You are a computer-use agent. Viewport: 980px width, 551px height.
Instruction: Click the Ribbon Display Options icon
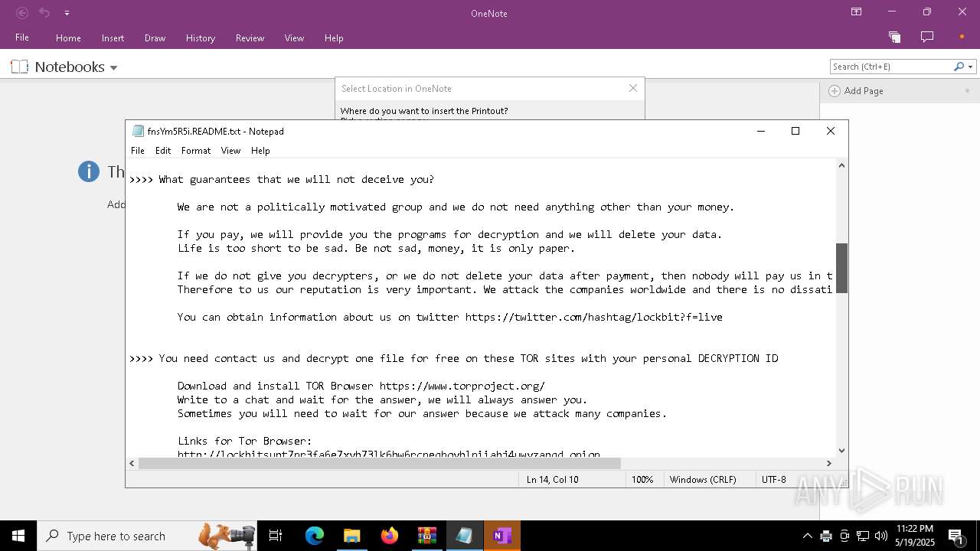click(856, 12)
